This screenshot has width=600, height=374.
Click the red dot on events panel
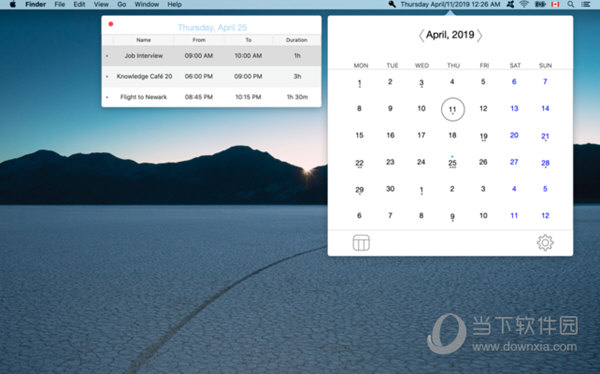coord(111,24)
